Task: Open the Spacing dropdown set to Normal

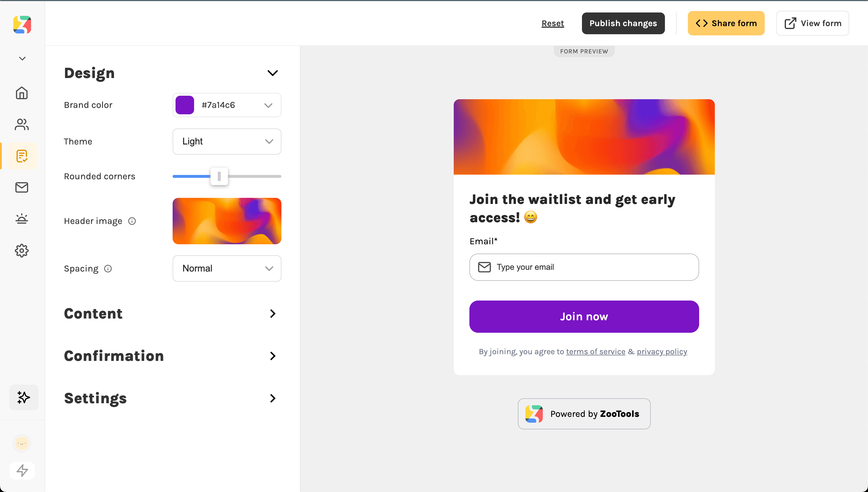Action: tap(227, 269)
